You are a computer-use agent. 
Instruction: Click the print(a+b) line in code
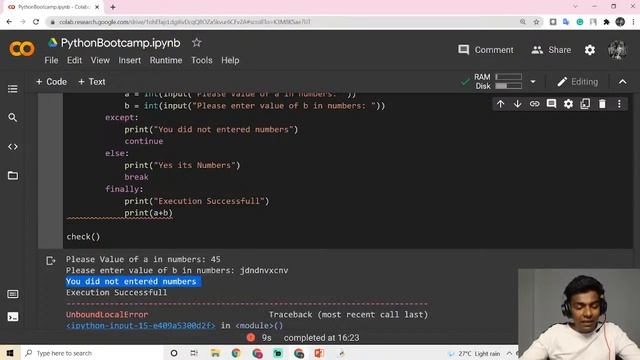tap(149, 213)
